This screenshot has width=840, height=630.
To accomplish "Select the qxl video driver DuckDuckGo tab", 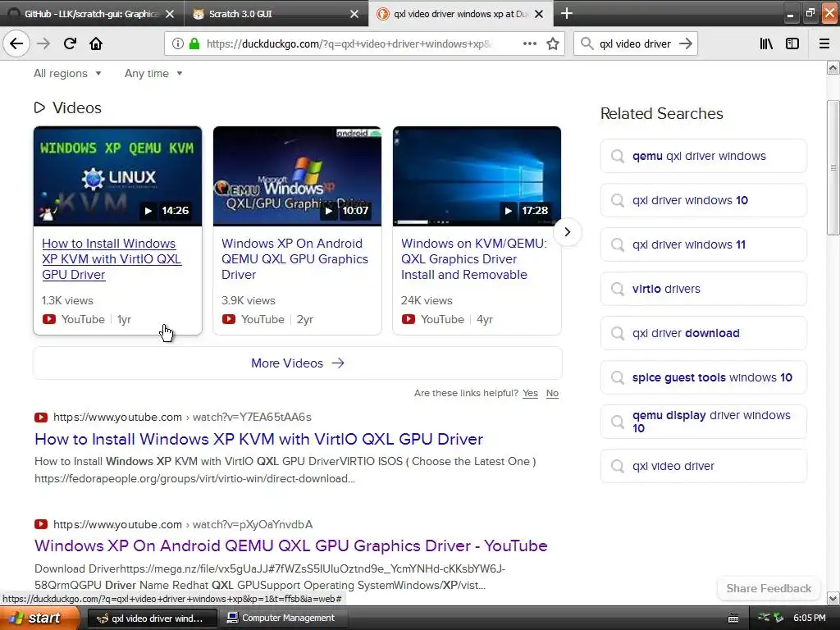I will (x=460, y=14).
